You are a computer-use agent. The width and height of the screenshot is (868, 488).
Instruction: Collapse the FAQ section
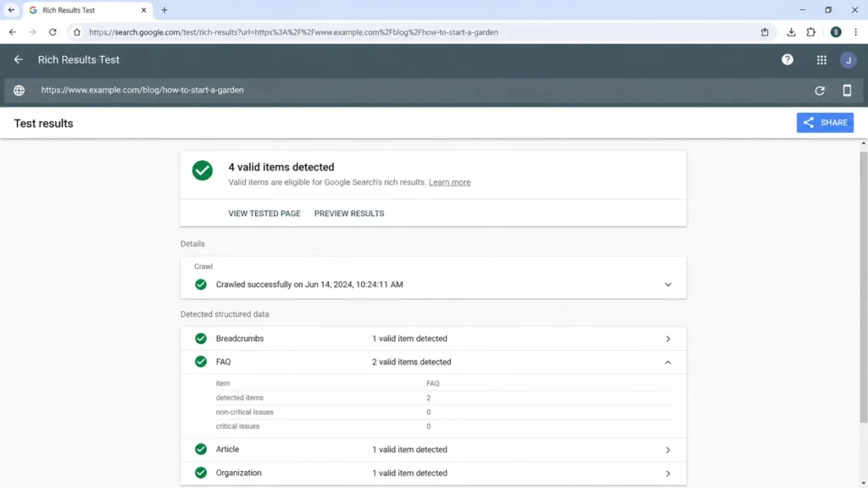[x=668, y=363]
